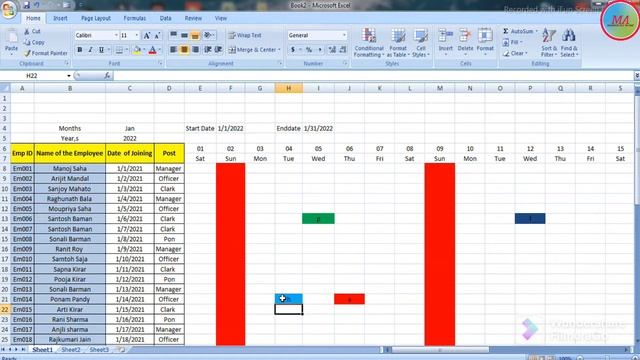The width and height of the screenshot is (640, 360).
Task: Toggle Wrap Text
Action: pos(244,36)
